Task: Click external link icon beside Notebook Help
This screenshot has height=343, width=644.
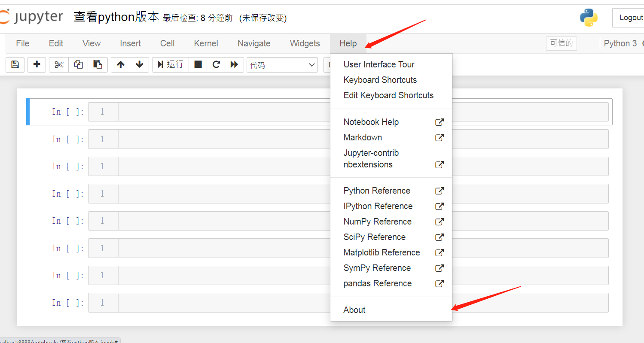Action: coord(440,122)
